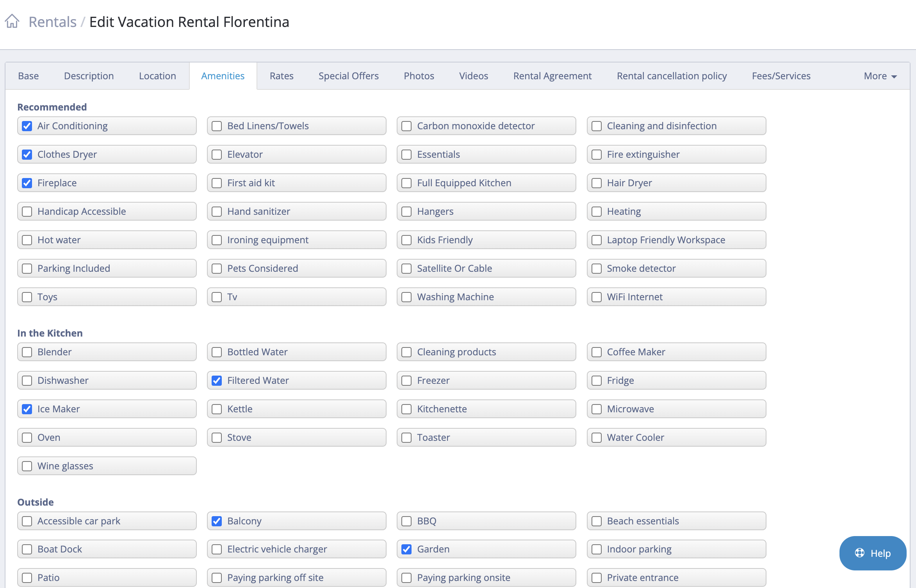916x588 pixels.
Task: Enable Hangers amenity
Action: 406,212
